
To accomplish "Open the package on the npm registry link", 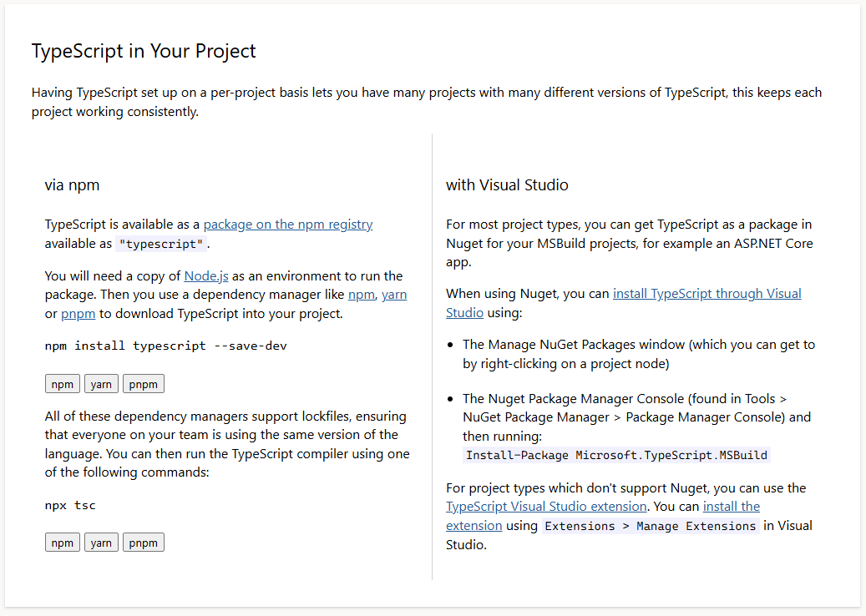I will point(287,224).
